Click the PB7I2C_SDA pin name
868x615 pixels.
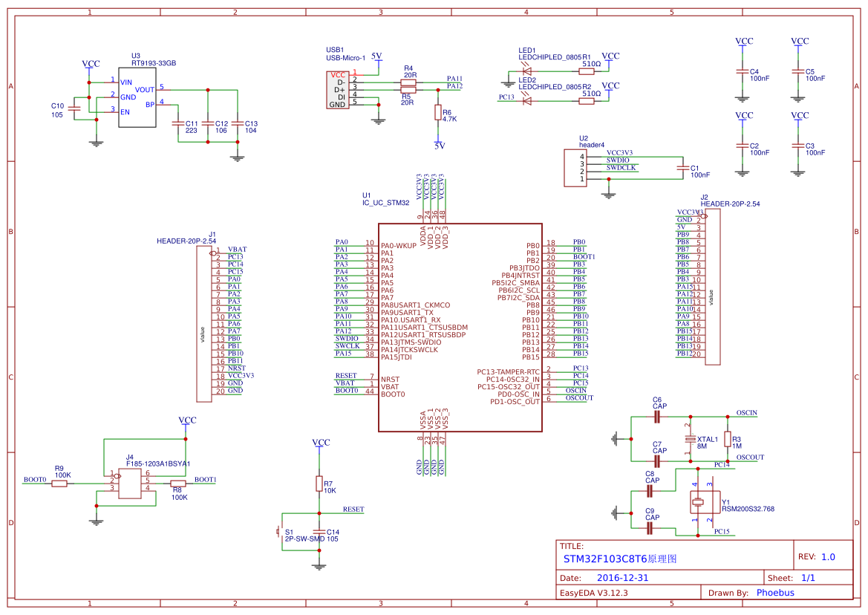click(518, 298)
